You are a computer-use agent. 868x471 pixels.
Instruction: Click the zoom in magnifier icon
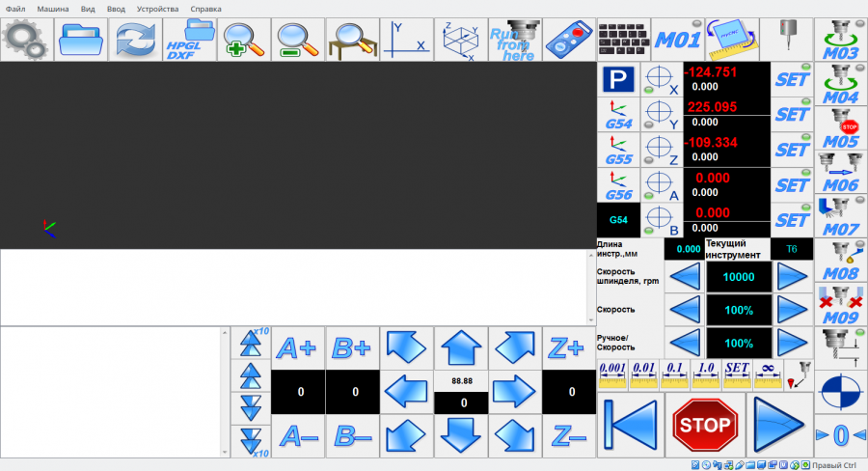pos(243,40)
